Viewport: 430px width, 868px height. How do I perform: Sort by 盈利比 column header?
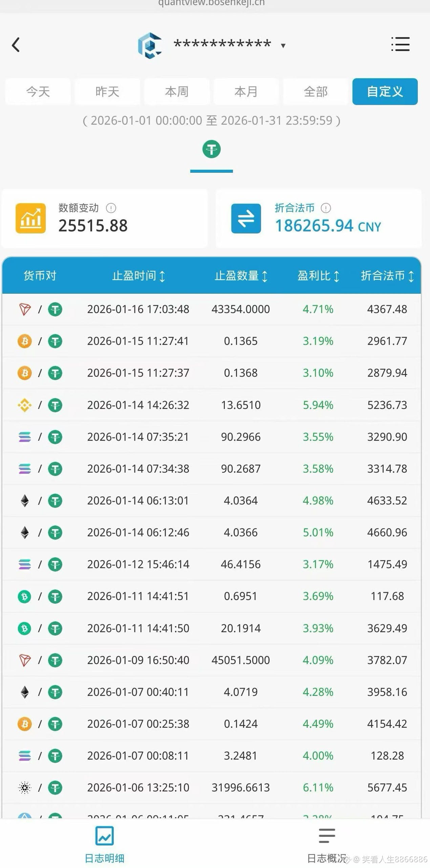point(318,276)
